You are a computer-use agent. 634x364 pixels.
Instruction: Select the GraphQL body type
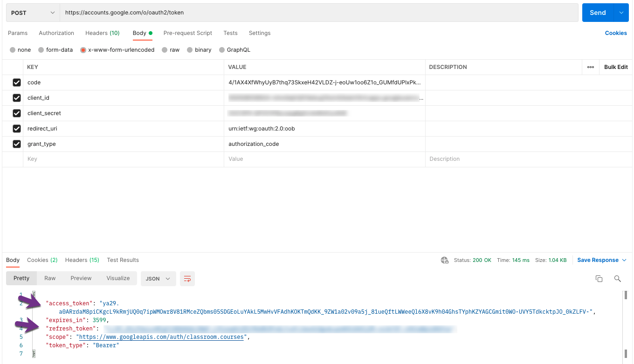tap(222, 50)
